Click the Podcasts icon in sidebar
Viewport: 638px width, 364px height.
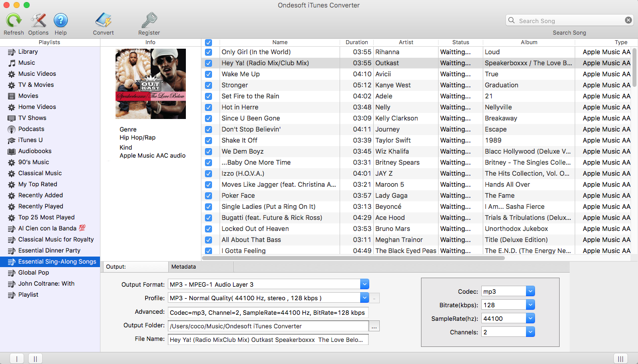click(x=12, y=129)
